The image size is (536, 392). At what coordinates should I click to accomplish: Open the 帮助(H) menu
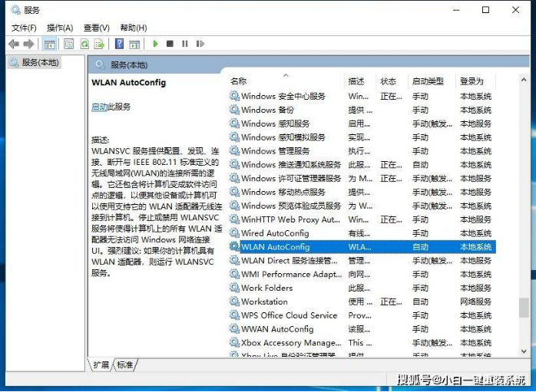click(x=134, y=28)
